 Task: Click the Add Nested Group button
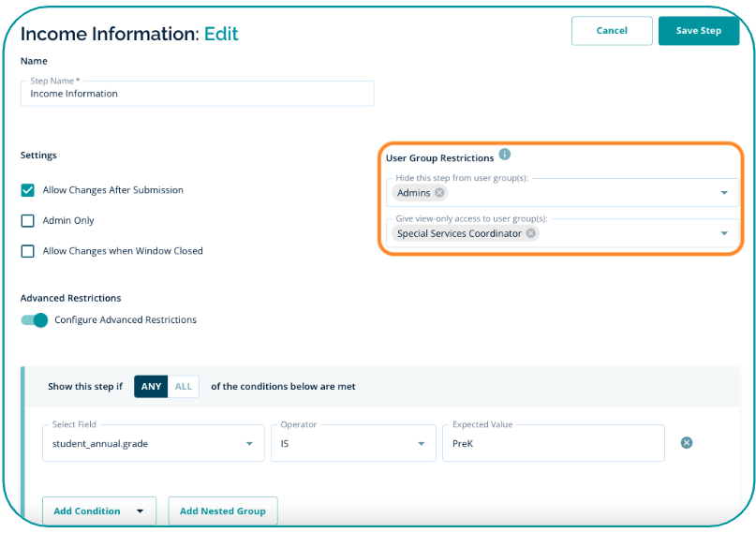223,511
